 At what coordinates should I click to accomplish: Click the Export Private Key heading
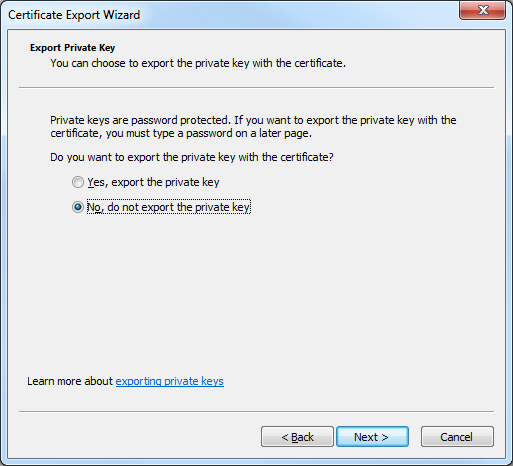pyautogui.click(x=72, y=48)
